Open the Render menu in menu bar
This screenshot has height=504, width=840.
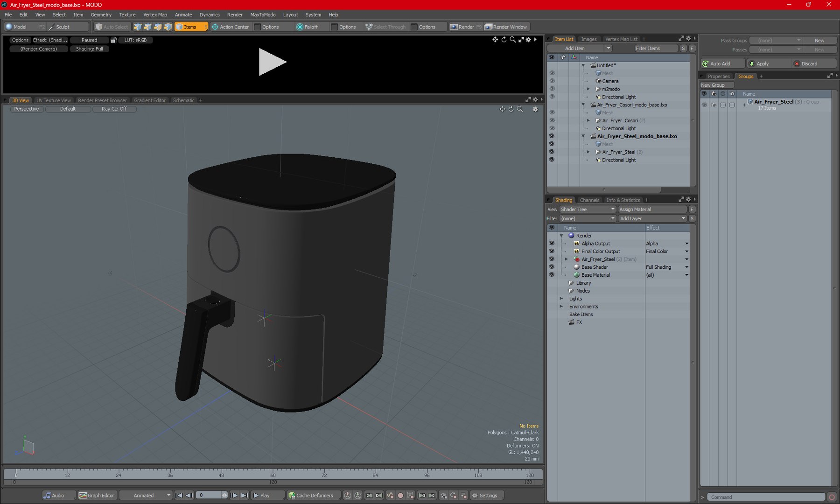[x=235, y=15]
